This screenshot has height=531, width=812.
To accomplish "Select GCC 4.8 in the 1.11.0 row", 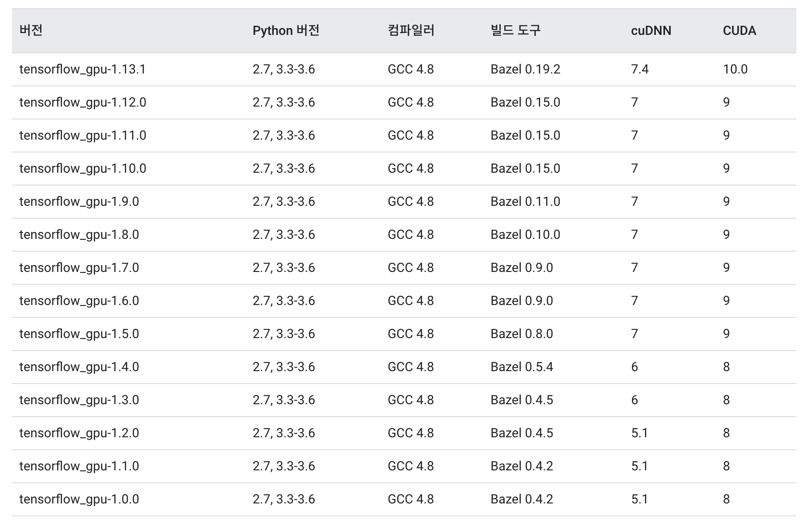I will pos(411,136).
